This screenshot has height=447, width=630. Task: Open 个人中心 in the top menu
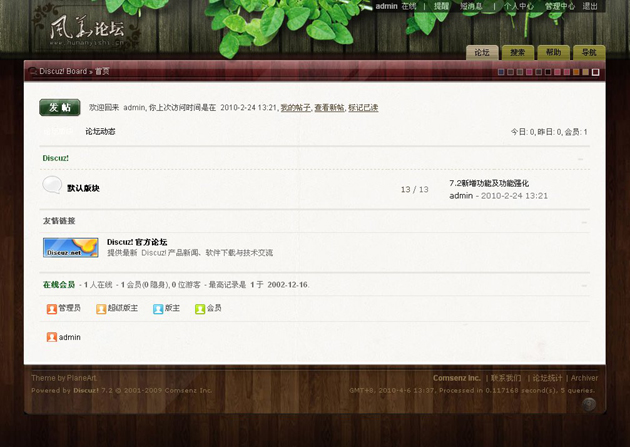[x=519, y=6]
